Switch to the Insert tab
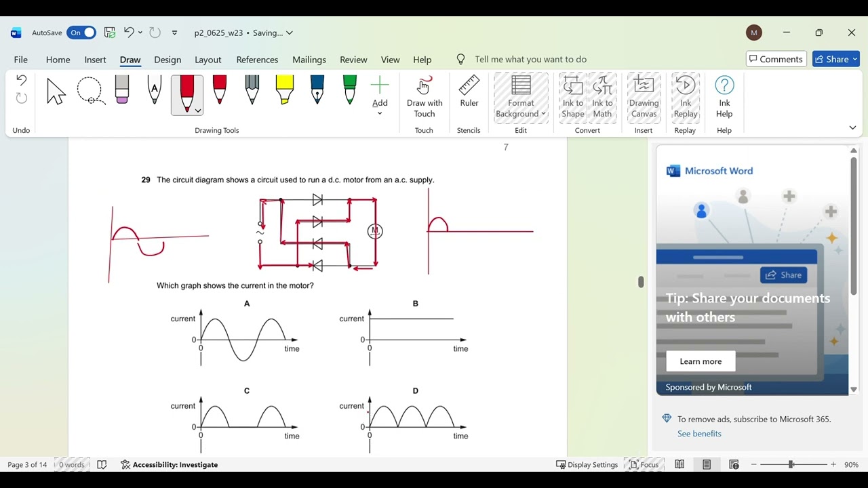 [x=95, y=60]
